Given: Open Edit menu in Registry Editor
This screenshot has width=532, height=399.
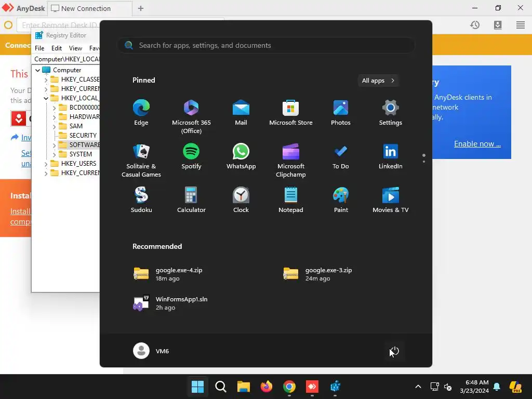Looking at the screenshot, I should pyautogui.click(x=56, y=48).
